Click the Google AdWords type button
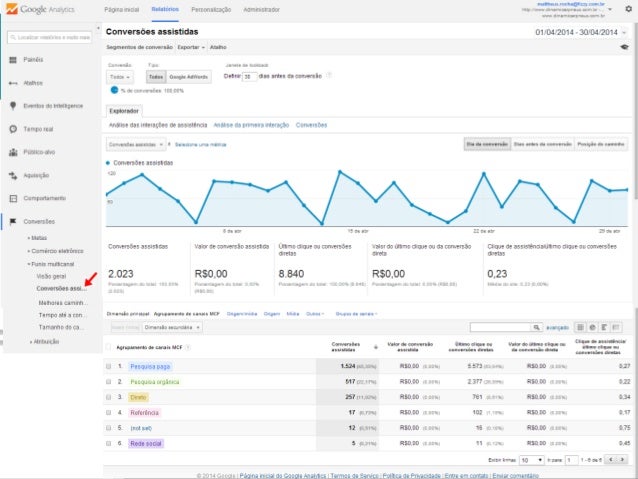 (x=189, y=76)
